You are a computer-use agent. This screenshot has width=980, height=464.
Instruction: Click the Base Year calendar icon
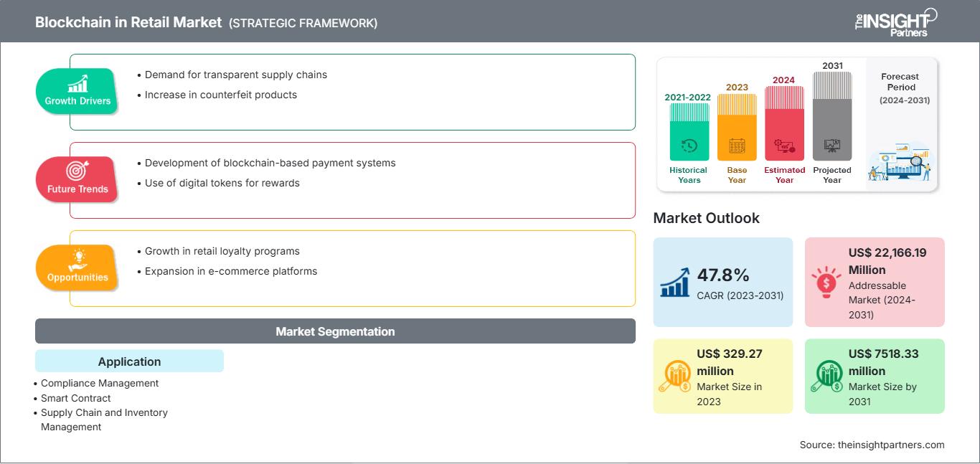pos(737,146)
